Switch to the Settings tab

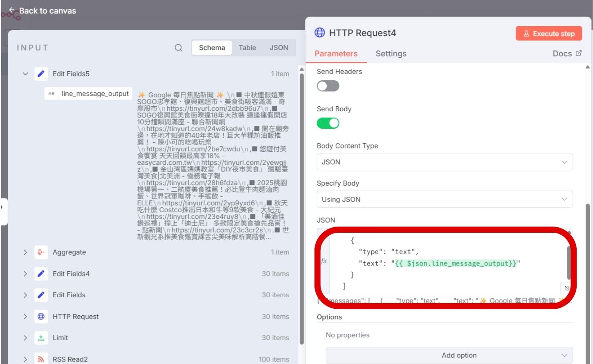coord(391,54)
